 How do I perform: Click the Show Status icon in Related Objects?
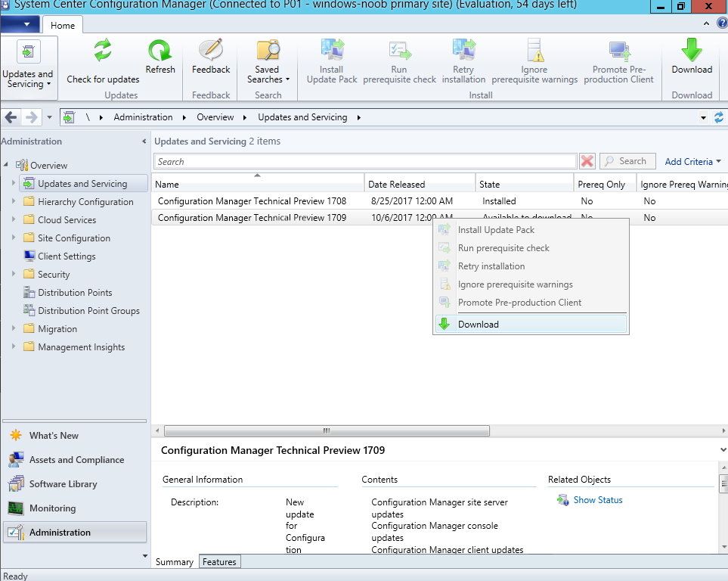coord(562,500)
